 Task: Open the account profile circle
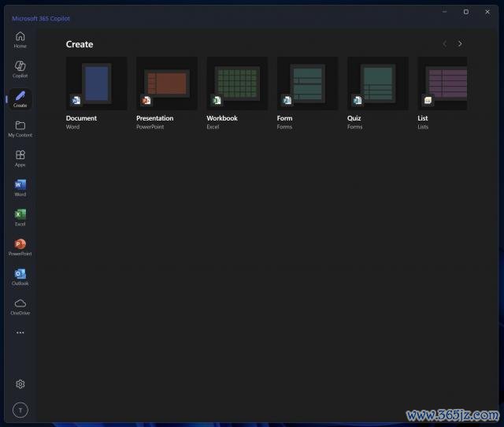pyautogui.click(x=20, y=410)
